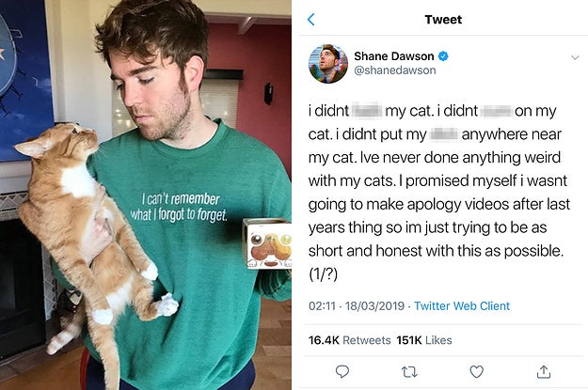Viewport: 588px width, 390px height.
Task: View the 151K Likes list
Action: pos(425,339)
